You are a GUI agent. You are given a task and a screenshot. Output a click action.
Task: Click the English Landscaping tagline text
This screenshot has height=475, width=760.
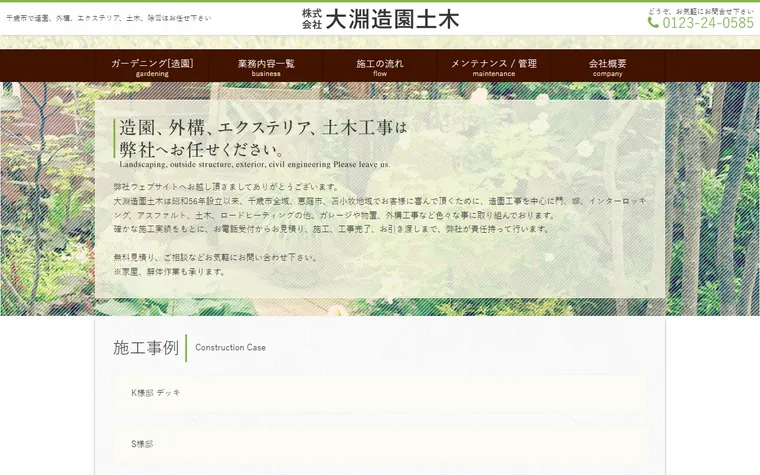[254, 164]
